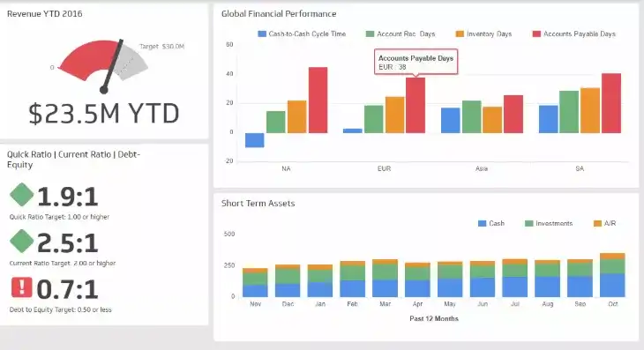The image size is (644, 350).
Task: Click the green diamond beside 2.5:1 current ratio
Action: tap(21, 242)
